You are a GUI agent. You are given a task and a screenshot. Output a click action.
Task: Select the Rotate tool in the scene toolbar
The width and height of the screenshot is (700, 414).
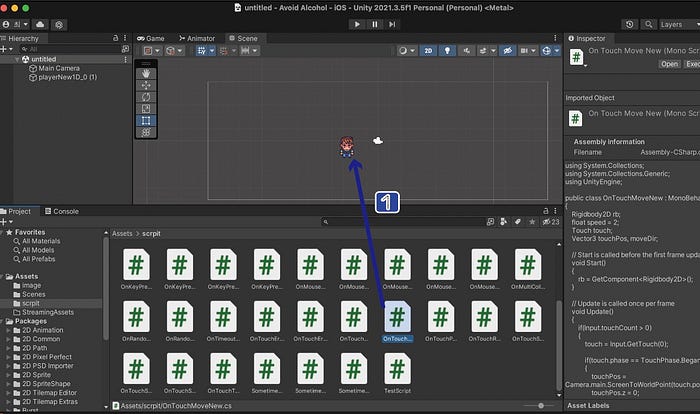coord(146,97)
